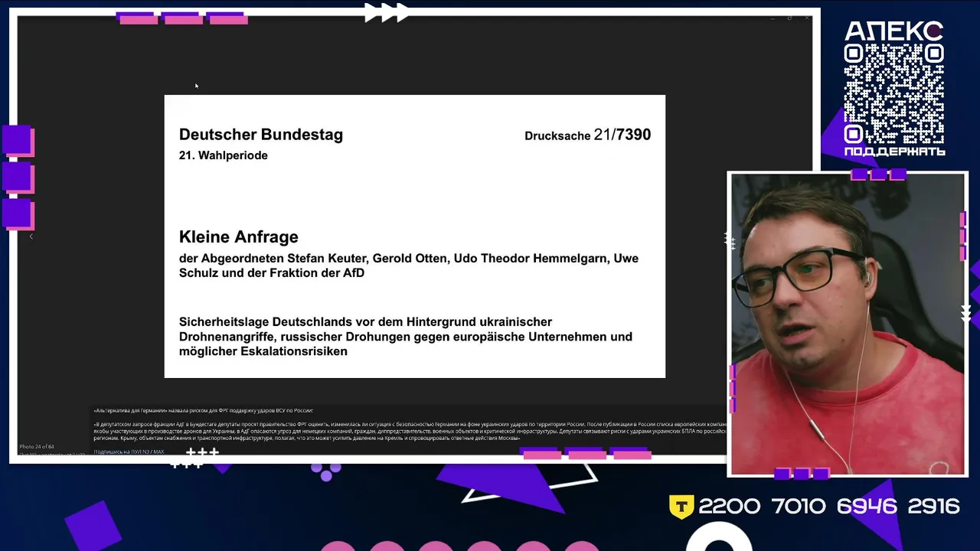
Task: Minimize the photo viewer window
Action: point(772,18)
